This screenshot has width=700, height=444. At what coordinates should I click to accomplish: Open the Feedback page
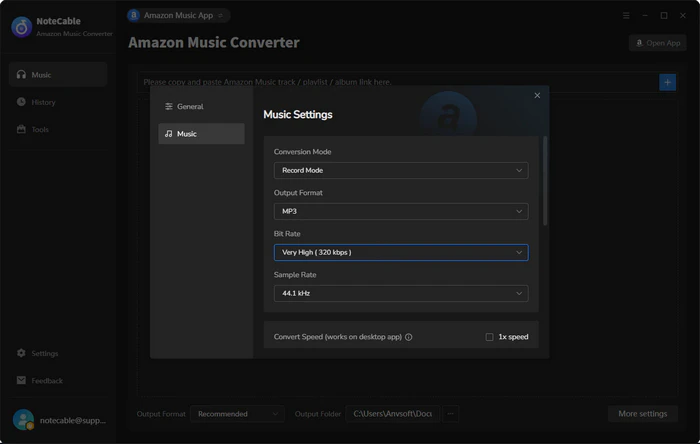[58, 380]
